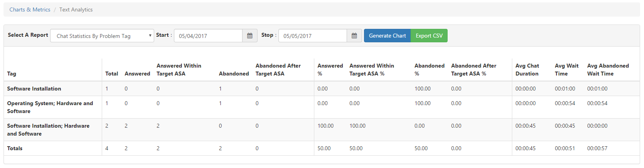Image resolution: width=644 pixels, height=168 pixels.
Task: Click the Abandoned After Target ASA % header
Action: coord(474,70)
